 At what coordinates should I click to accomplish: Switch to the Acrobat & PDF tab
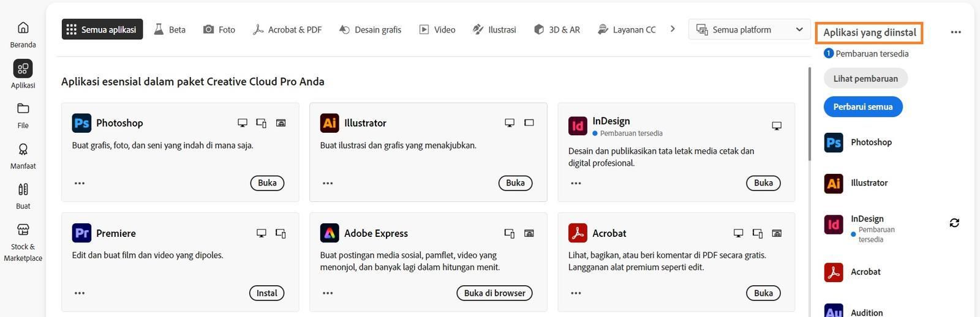pyautogui.click(x=287, y=29)
